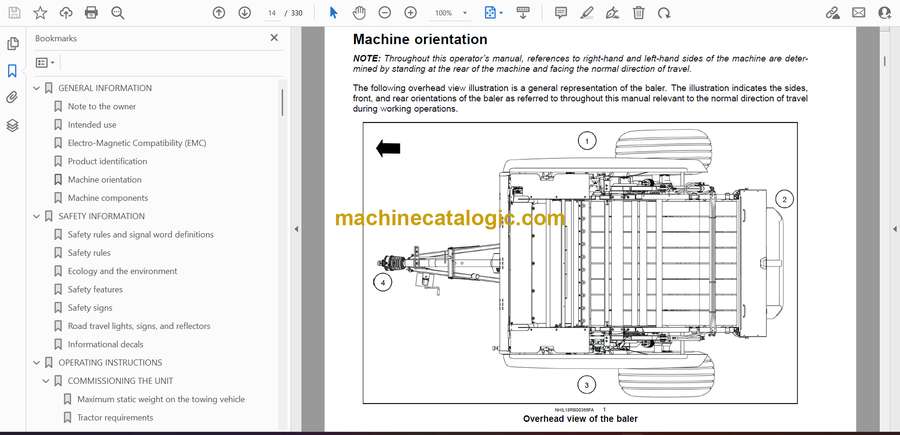
Task: Toggle the page thumbnails panel
Action: [x=12, y=44]
